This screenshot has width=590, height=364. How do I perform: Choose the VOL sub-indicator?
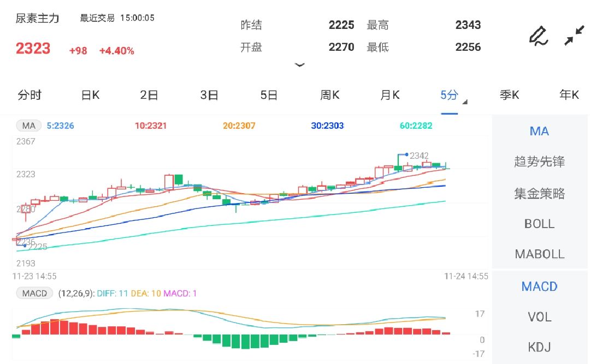[539, 317]
